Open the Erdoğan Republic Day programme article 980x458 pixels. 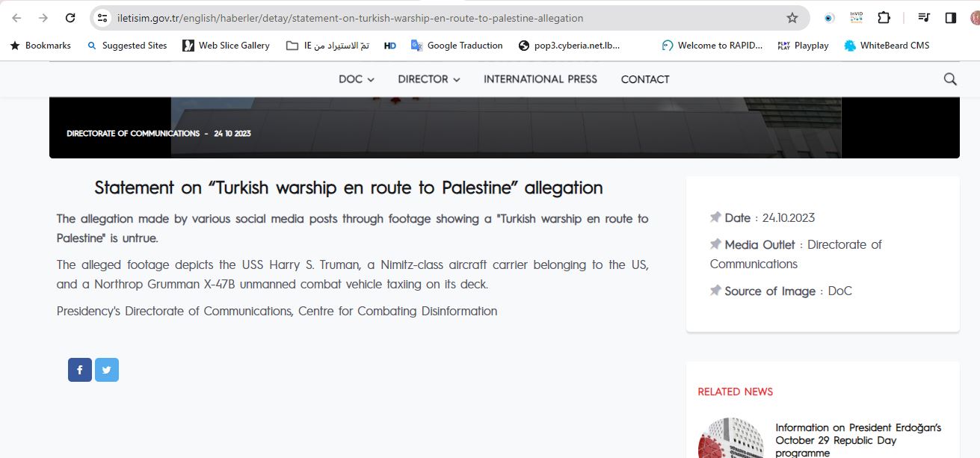[x=857, y=440]
